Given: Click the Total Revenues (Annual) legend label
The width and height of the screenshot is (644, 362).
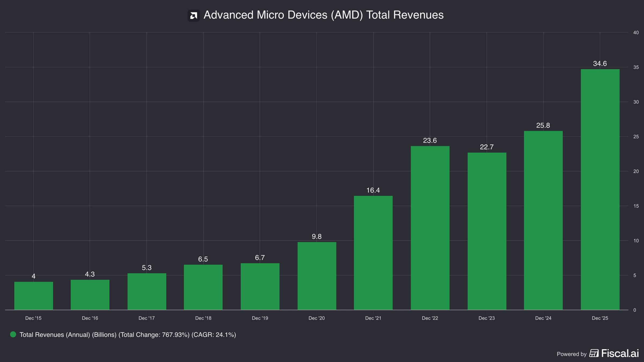Looking at the screenshot, I should [x=128, y=335].
